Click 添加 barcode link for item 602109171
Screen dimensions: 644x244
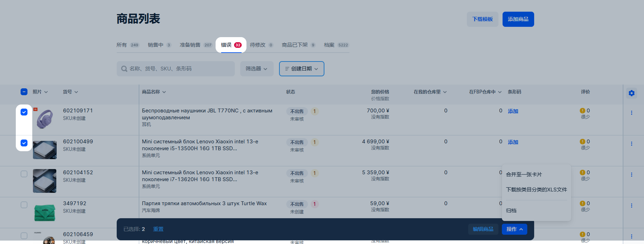[513, 111]
